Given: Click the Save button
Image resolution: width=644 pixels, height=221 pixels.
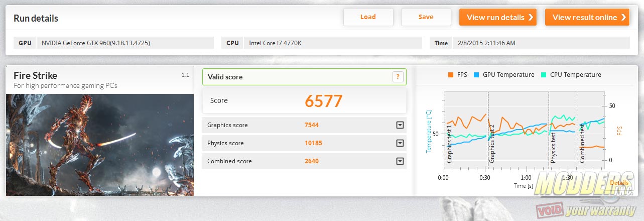Looking at the screenshot, I should click(x=426, y=17).
